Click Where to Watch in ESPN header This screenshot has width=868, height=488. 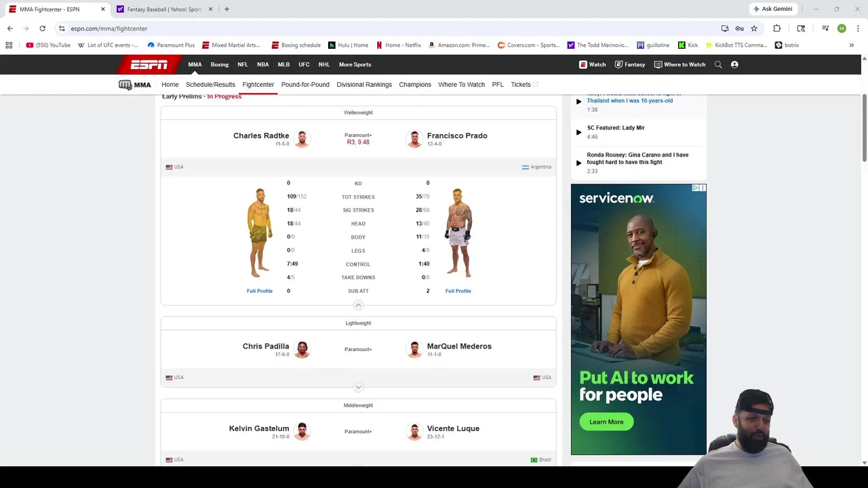click(x=679, y=64)
